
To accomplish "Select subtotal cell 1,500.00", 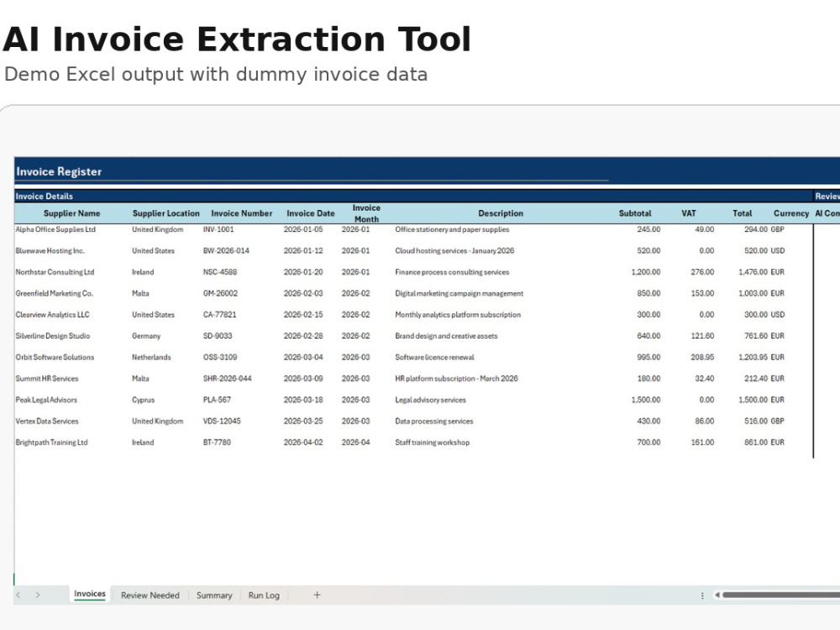I will tap(646, 400).
